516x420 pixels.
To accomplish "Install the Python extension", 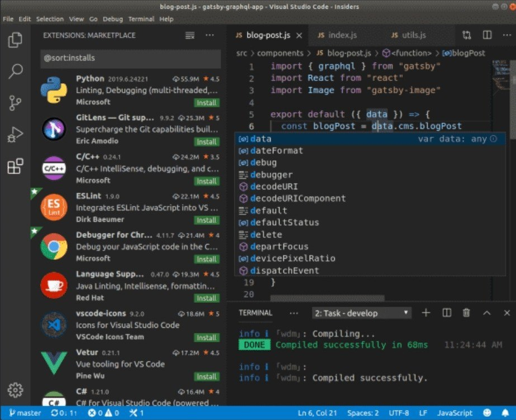I will 206,103.
